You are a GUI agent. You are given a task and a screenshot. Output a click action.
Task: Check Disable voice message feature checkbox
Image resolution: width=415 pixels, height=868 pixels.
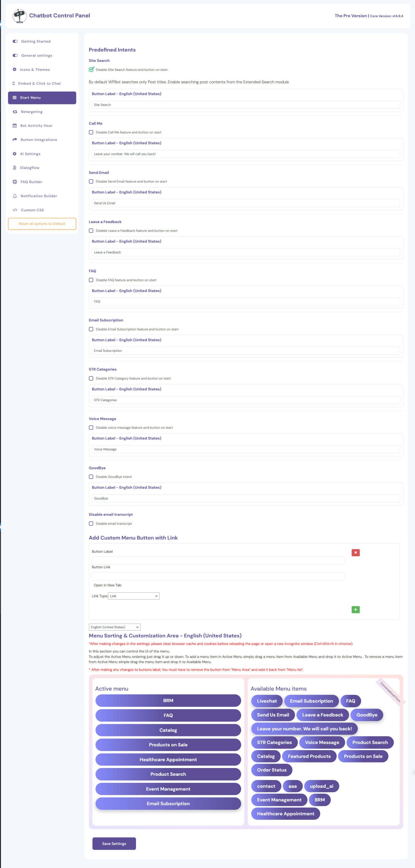tap(91, 428)
